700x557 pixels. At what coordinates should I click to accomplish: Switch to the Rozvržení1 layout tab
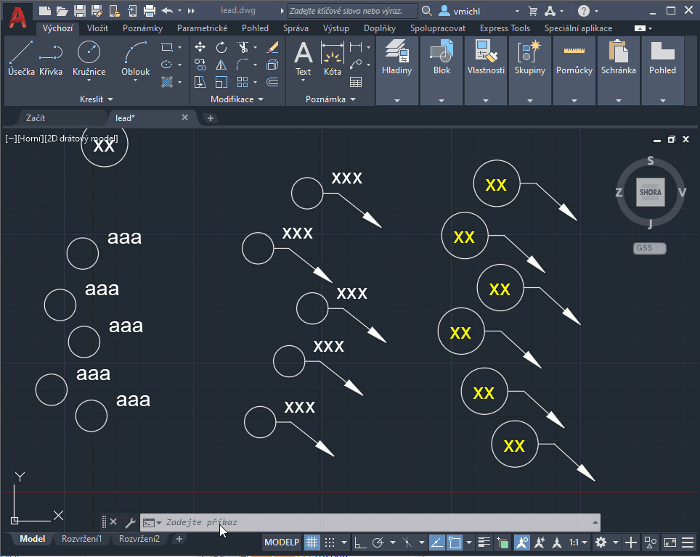pos(82,539)
